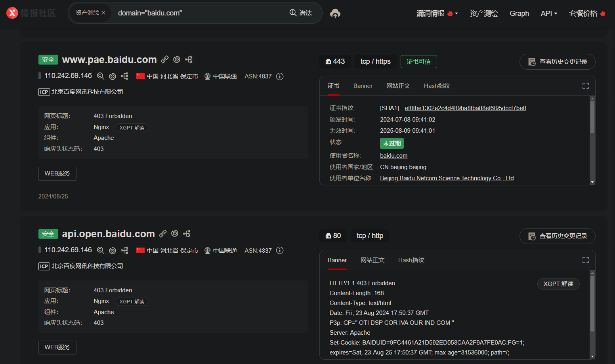This screenshot has height=364, width=615.
Task: Click 中国联通 ISP icon in first card
Action: point(207,76)
